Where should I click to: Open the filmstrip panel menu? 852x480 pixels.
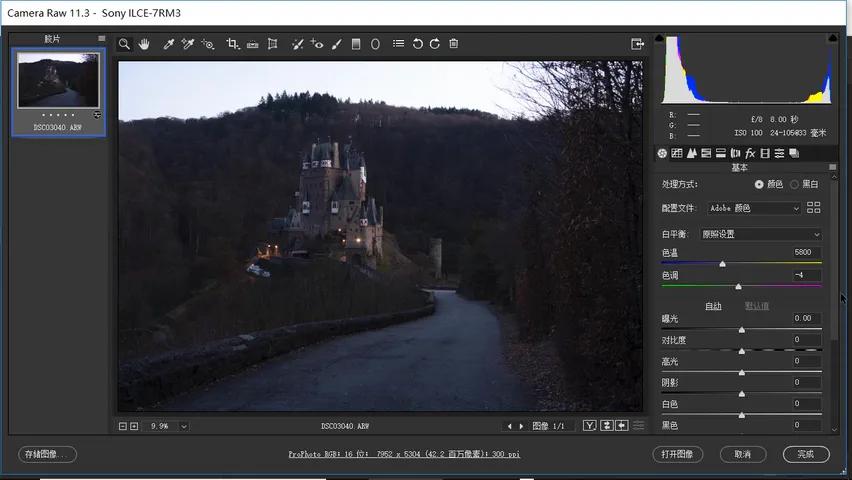(102, 39)
